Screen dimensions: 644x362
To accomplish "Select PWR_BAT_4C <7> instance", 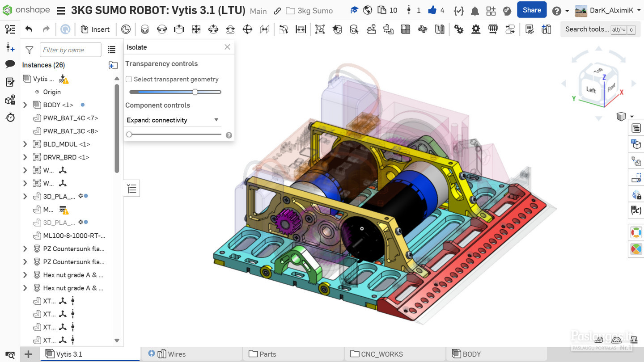I will 70,118.
